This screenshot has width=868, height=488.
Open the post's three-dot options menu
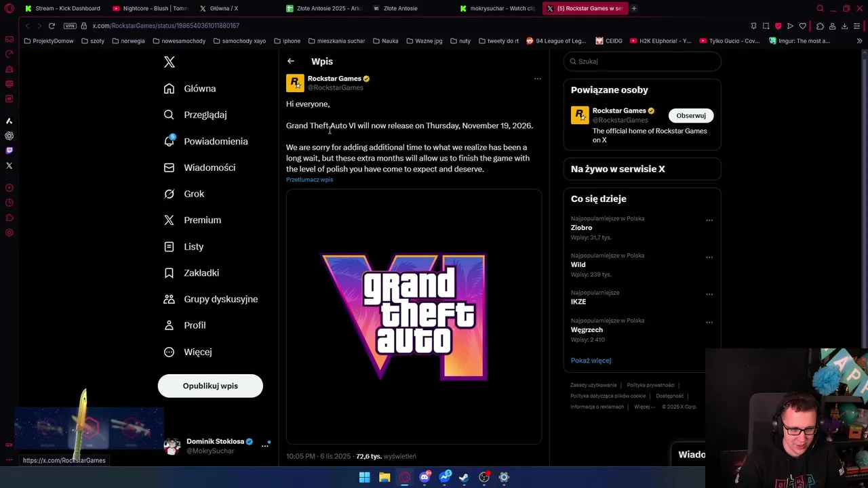point(538,79)
